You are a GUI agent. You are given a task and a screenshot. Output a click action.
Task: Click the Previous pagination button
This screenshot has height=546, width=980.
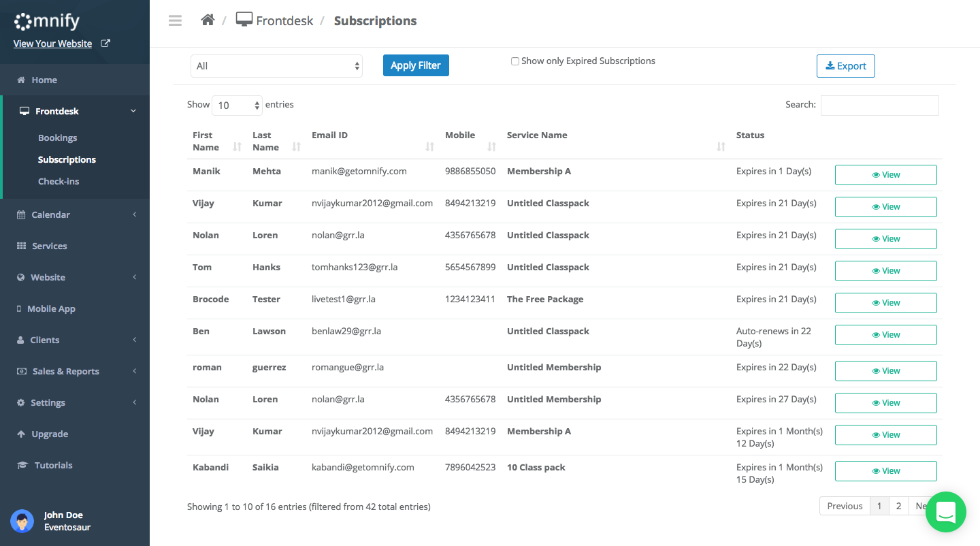(845, 506)
